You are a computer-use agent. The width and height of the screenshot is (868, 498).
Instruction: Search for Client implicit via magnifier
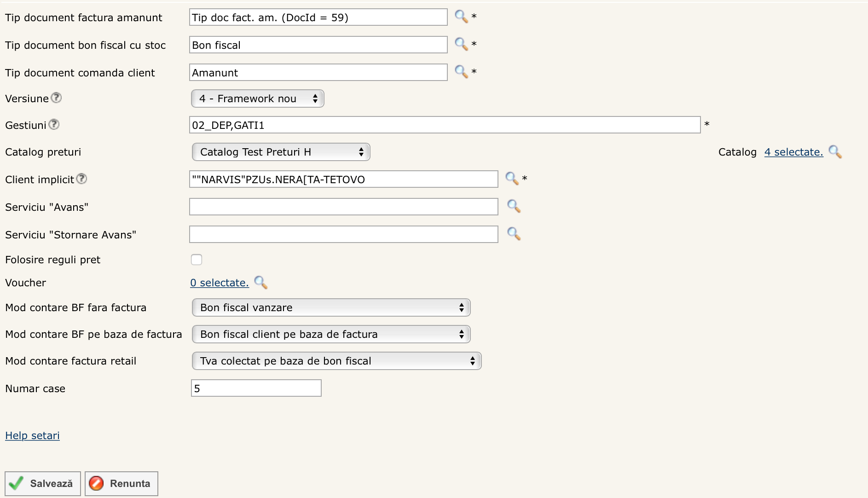pyautogui.click(x=511, y=179)
